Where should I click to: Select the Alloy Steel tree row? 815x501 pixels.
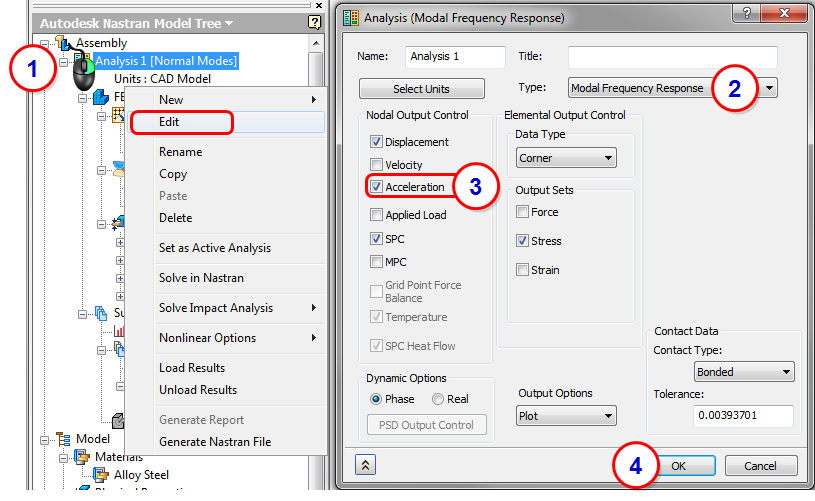141,474
